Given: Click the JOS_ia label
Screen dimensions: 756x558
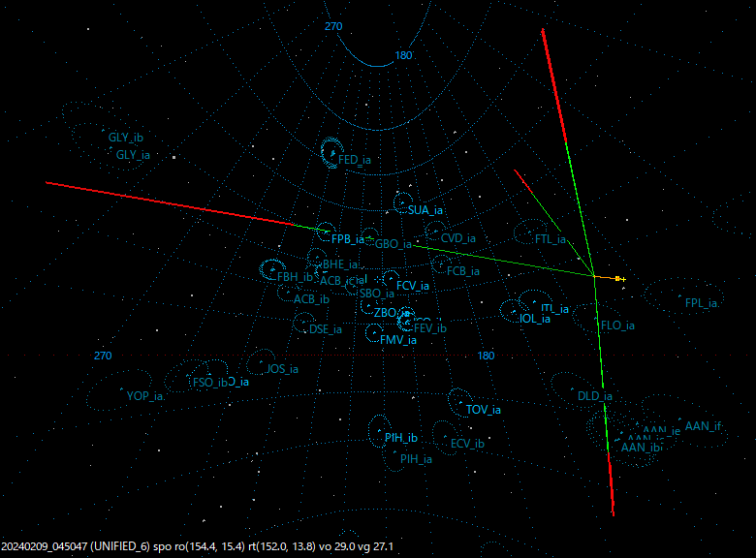Looking at the screenshot, I should [283, 369].
